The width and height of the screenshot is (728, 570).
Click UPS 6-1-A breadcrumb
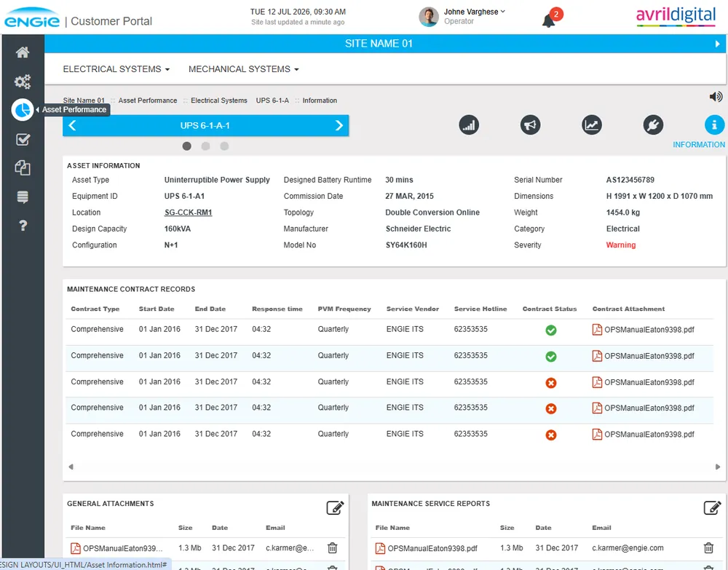pos(272,100)
